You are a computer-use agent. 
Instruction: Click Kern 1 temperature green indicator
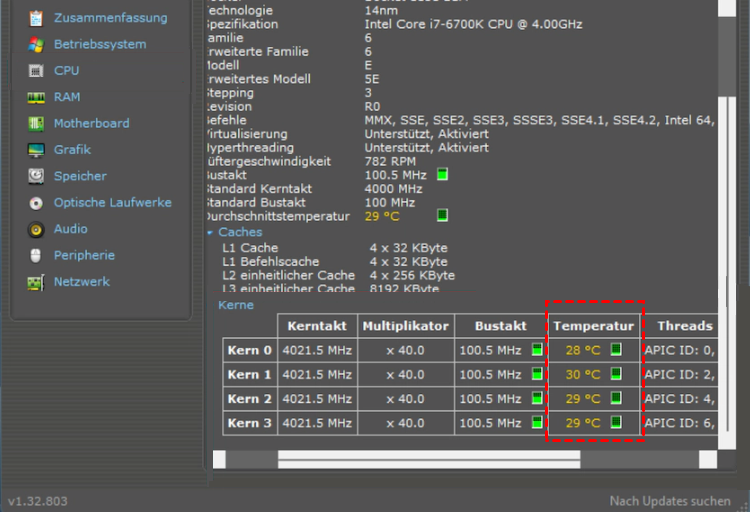click(x=616, y=374)
